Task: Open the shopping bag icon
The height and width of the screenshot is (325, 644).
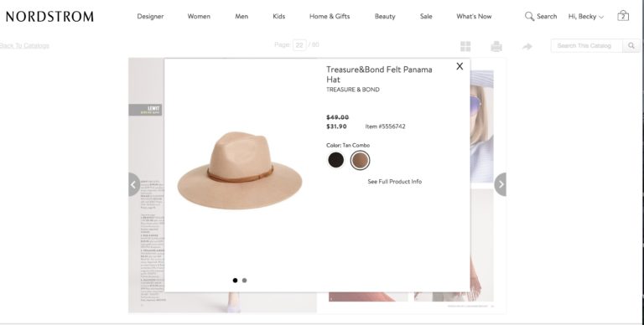Action: tap(623, 16)
